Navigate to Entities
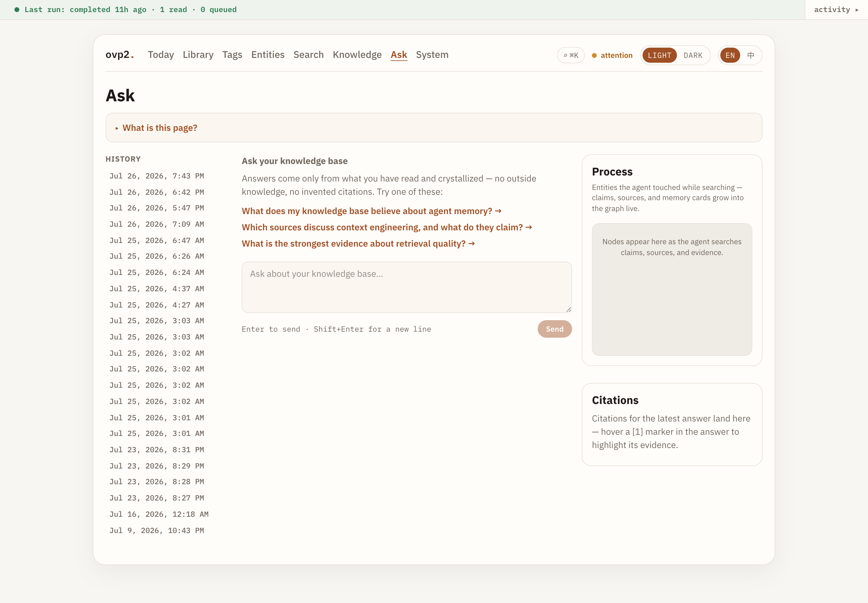Image resolution: width=868 pixels, height=603 pixels. (268, 55)
